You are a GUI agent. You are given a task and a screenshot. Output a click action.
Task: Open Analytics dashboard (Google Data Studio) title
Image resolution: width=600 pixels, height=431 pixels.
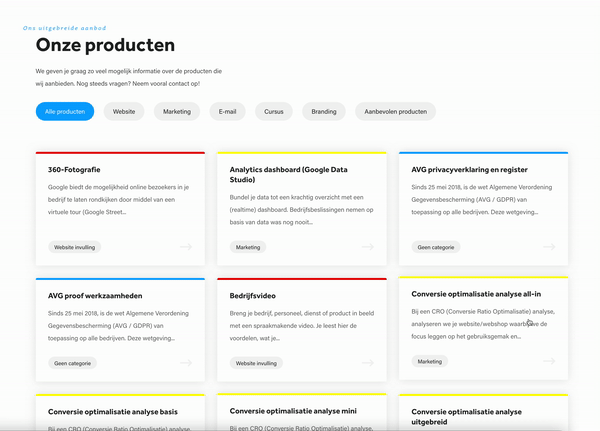[288, 170]
